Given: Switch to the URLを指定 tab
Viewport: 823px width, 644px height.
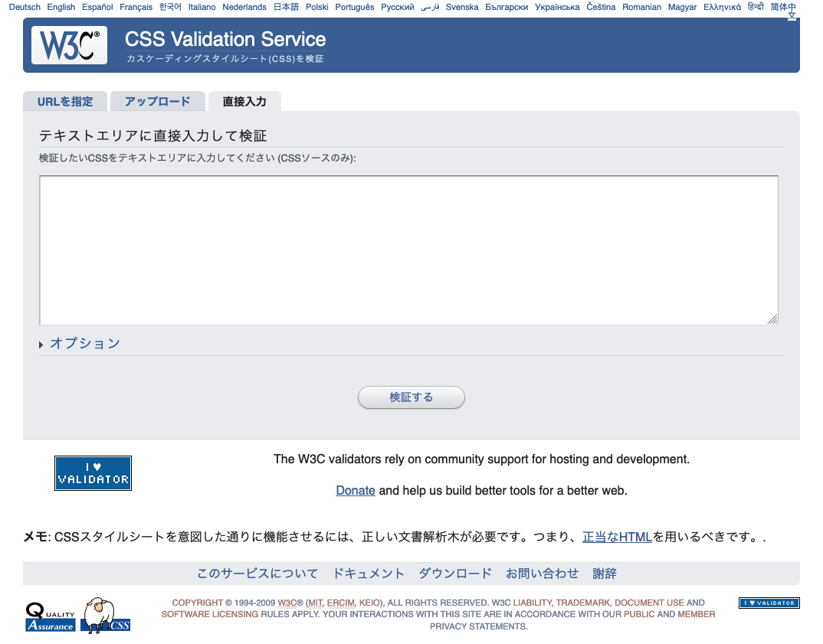Looking at the screenshot, I should [x=65, y=101].
